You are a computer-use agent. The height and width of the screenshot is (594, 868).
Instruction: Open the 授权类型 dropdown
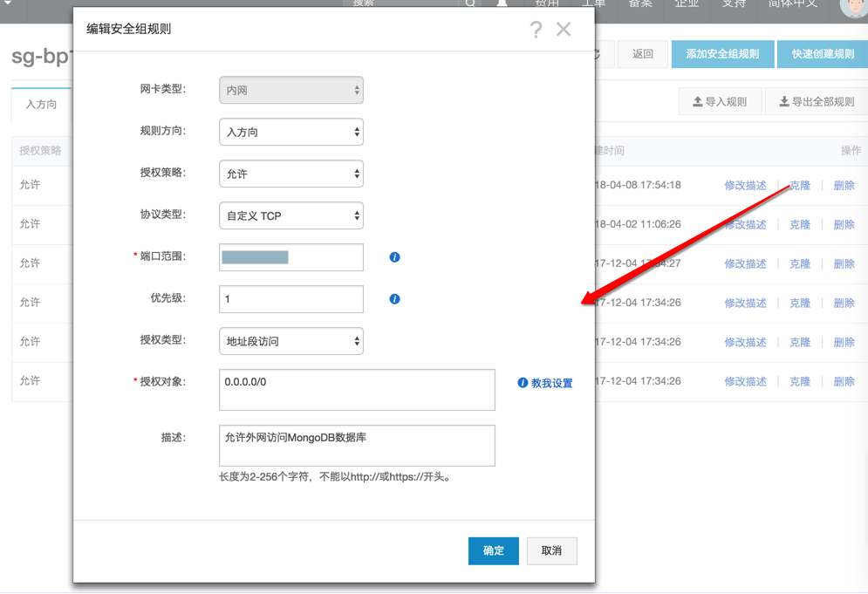pos(291,341)
